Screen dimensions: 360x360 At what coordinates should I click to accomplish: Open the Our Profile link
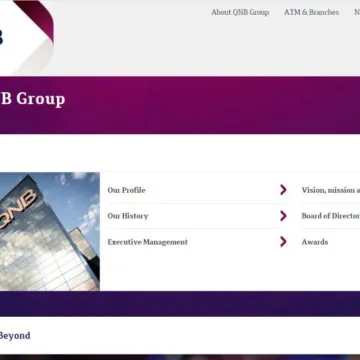(126, 190)
